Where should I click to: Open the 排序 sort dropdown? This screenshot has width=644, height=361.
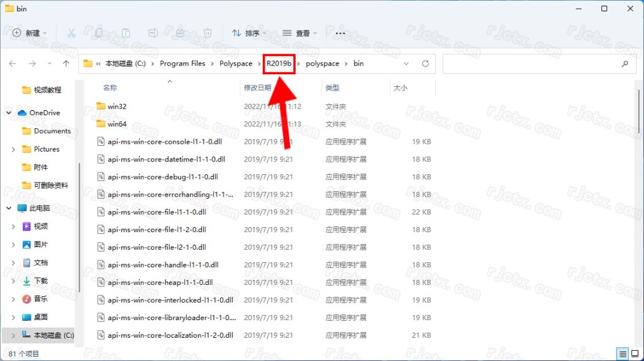click(x=249, y=33)
